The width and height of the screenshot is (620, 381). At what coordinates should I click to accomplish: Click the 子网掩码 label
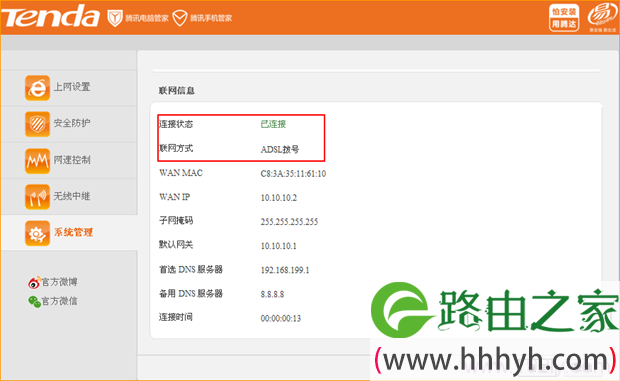click(x=176, y=221)
